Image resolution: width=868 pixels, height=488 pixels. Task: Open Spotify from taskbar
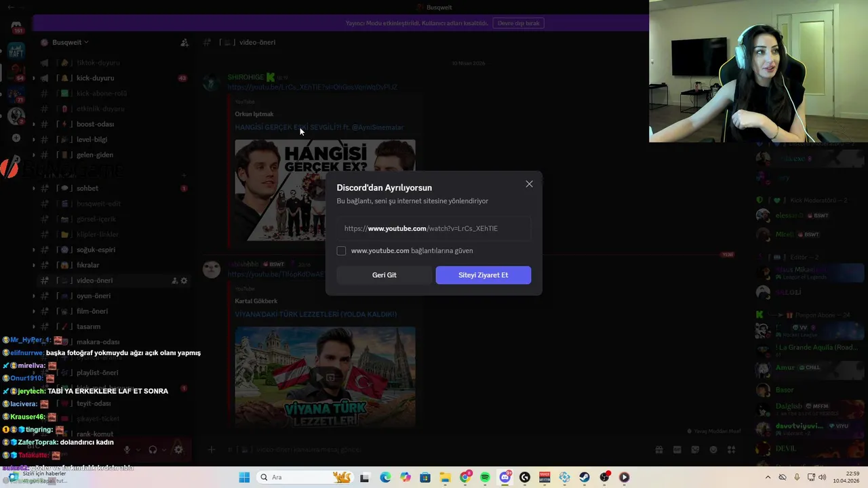click(x=485, y=477)
